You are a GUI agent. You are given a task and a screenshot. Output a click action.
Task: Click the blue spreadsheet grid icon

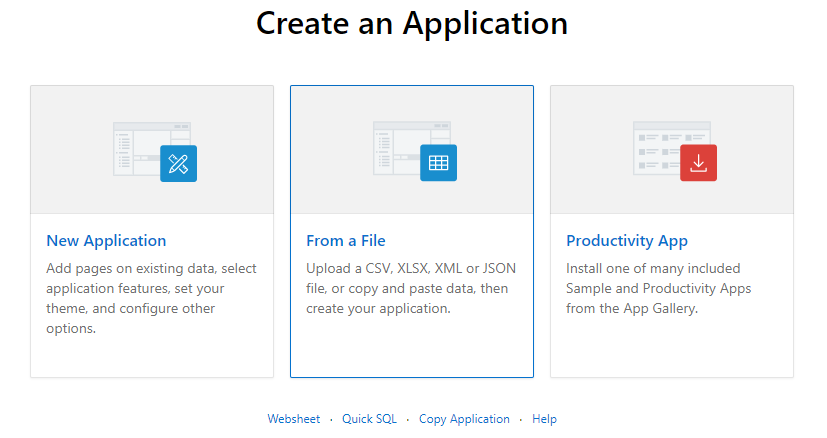pyautogui.click(x=438, y=163)
